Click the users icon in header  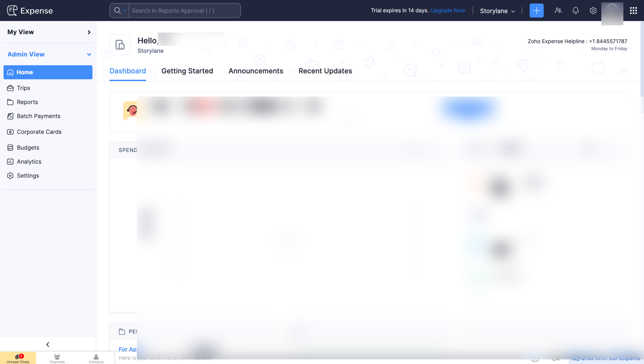coord(558,11)
